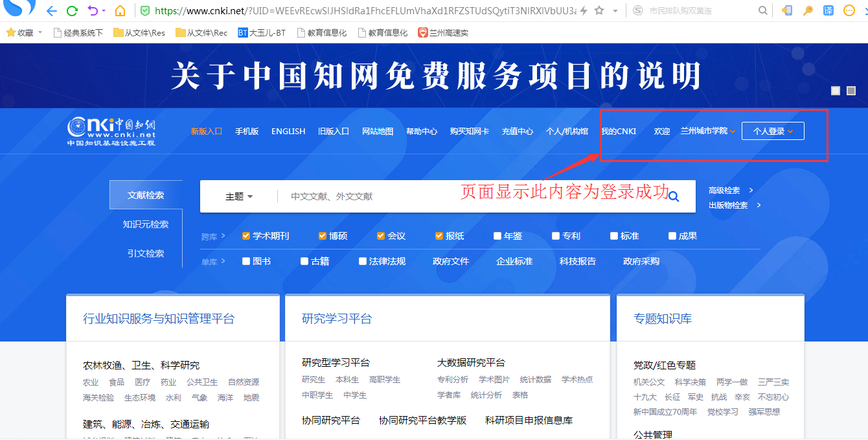Open the 大玉儿-BT bookmark
The height and width of the screenshot is (440, 868).
262,32
